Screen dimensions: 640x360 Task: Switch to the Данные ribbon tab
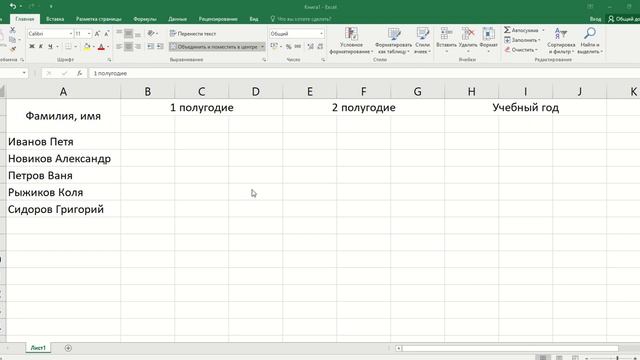point(177,19)
